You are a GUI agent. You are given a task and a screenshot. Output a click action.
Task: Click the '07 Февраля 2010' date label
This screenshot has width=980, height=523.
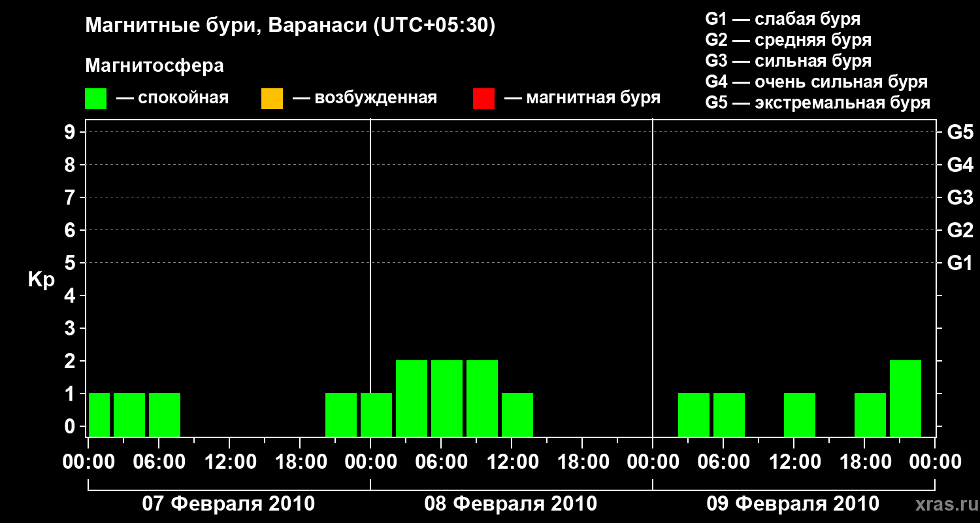(x=229, y=504)
